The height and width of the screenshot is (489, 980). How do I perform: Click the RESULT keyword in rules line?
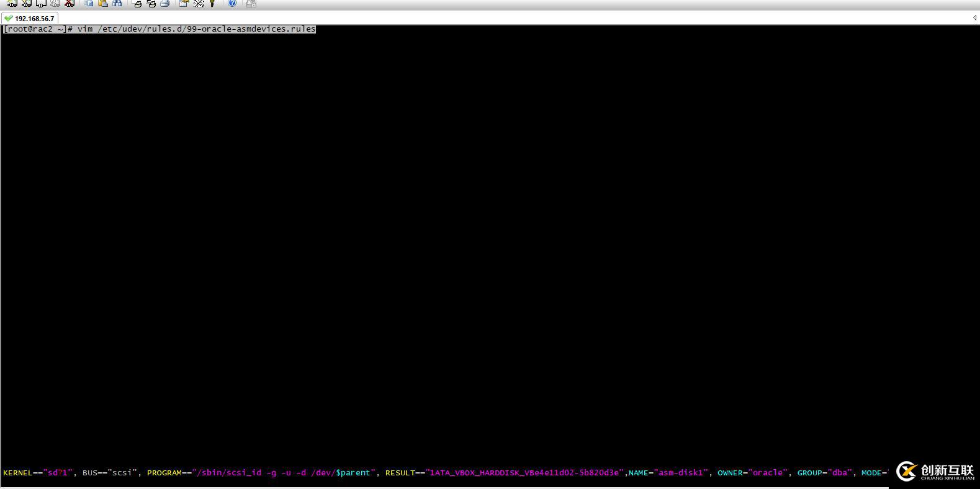[400, 473]
